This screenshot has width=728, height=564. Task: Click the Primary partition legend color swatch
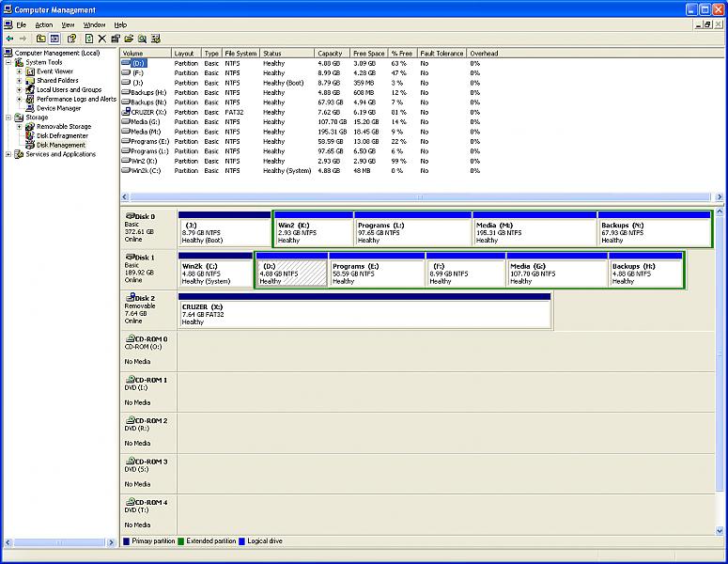click(x=127, y=541)
